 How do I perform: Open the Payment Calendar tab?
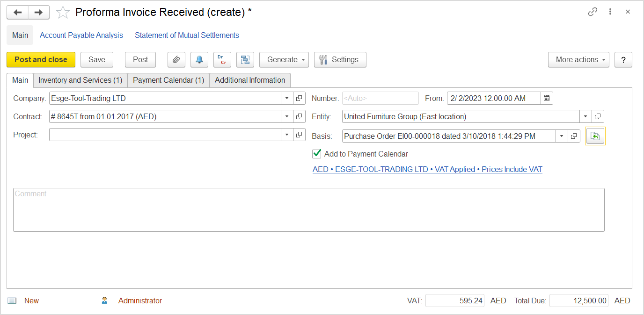[168, 80]
